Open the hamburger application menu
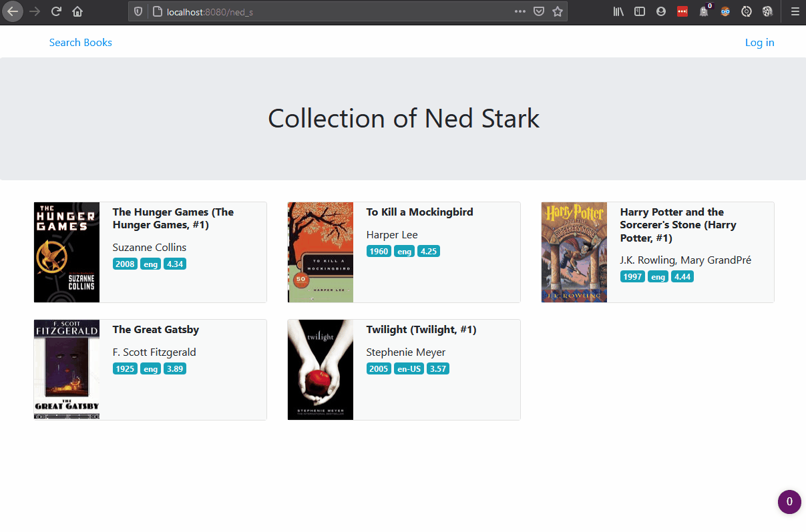This screenshot has width=806, height=532. (x=795, y=11)
